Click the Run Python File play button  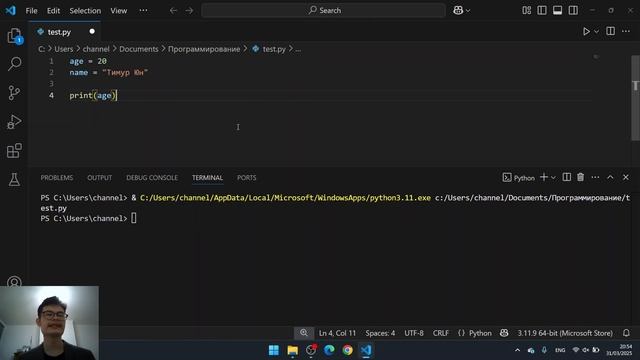(x=586, y=31)
